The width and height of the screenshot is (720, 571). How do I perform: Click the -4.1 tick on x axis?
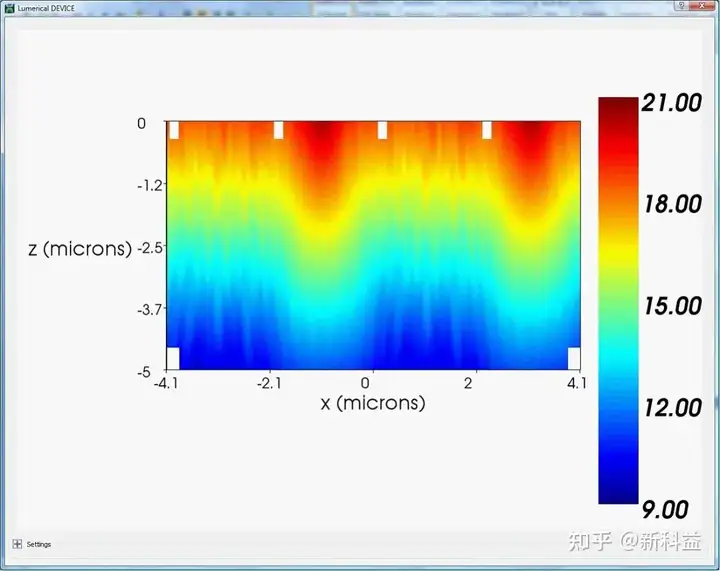[x=167, y=382]
